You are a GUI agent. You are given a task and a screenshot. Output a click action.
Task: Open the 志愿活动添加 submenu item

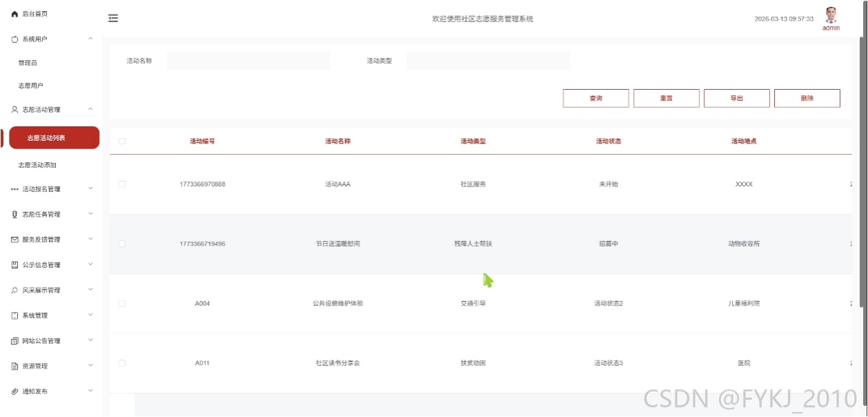(x=37, y=166)
